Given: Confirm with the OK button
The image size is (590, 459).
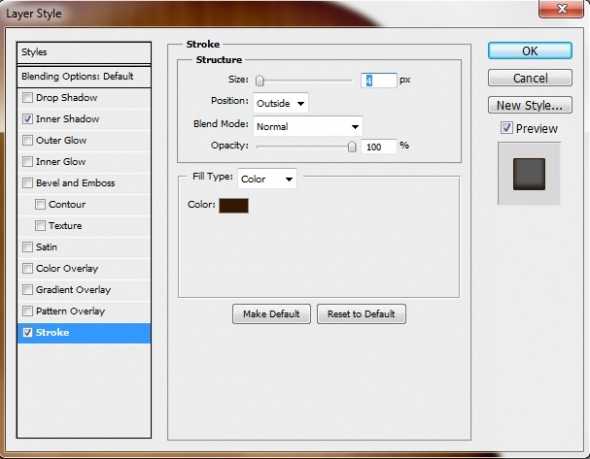Looking at the screenshot, I should coord(530,51).
